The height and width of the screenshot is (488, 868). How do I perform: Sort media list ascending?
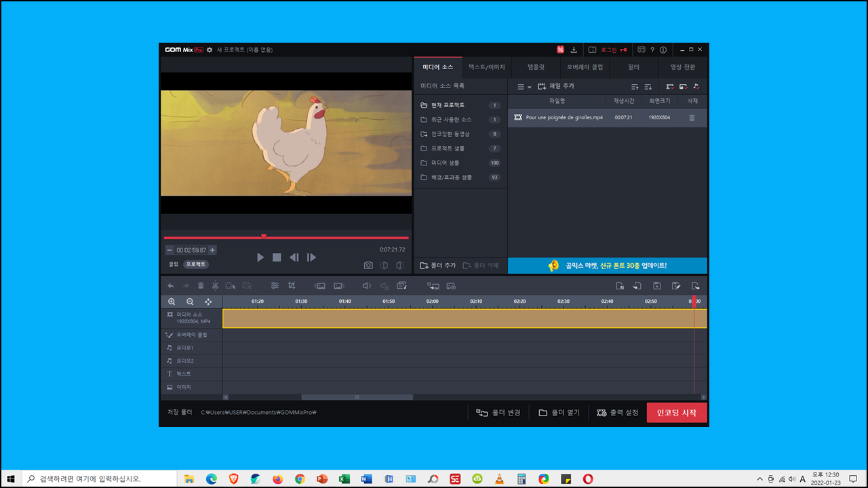coord(635,87)
